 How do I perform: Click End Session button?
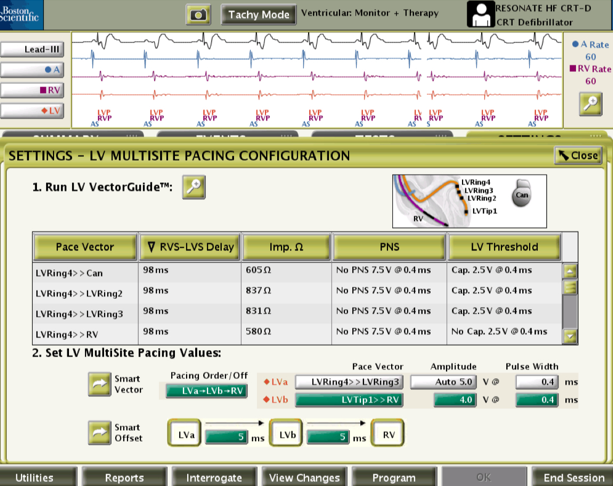click(572, 477)
